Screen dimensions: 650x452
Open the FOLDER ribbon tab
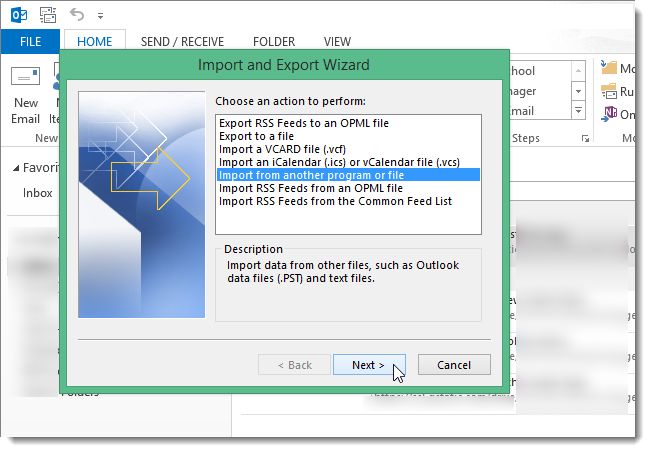(x=274, y=41)
